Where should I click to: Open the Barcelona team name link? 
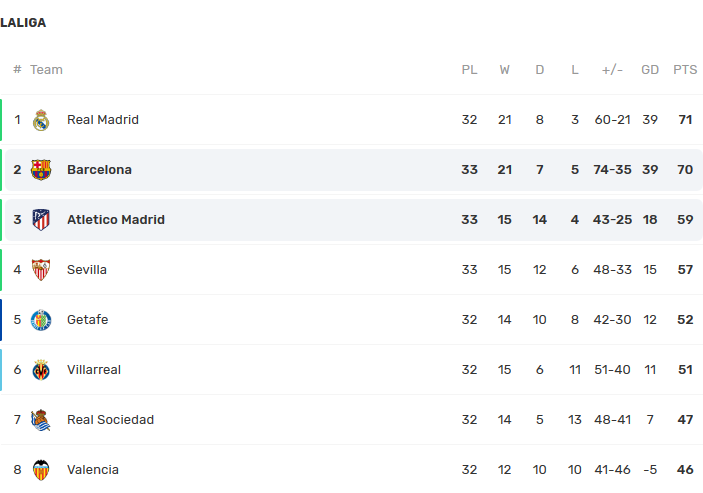click(99, 170)
